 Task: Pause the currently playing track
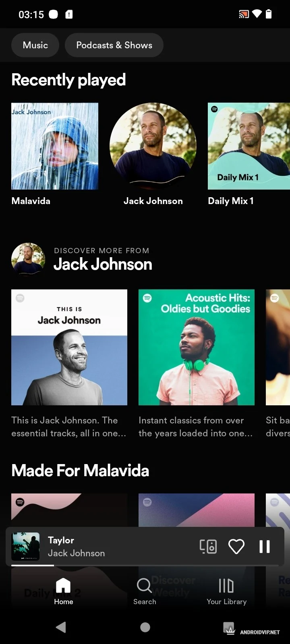click(265, 547)
